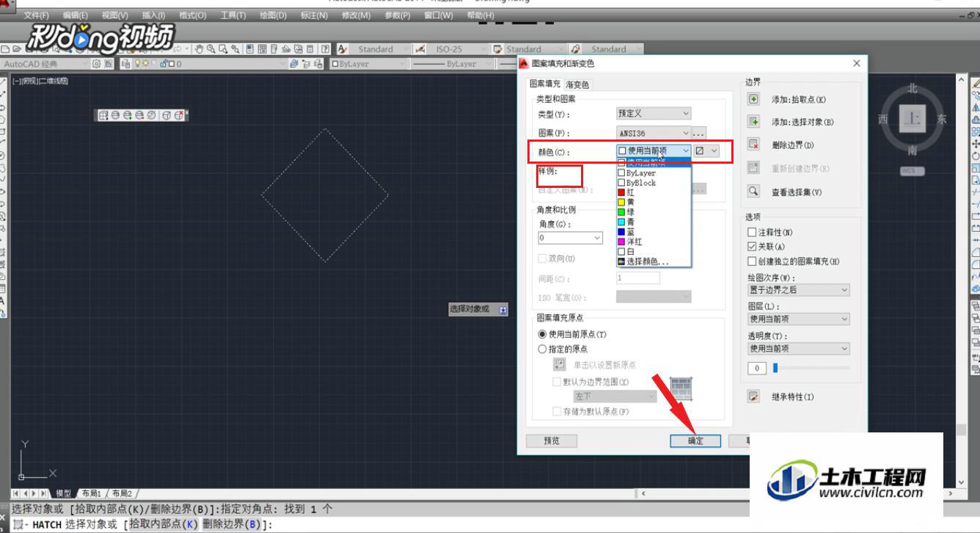Open the Pattern dropdown showing ANSI36
The width and height of the screenshot is (980, 533).
coord(654,133)
